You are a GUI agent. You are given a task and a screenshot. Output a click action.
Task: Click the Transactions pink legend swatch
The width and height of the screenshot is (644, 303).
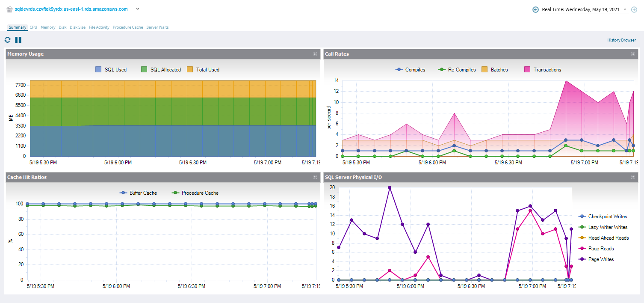coord(527,70)
